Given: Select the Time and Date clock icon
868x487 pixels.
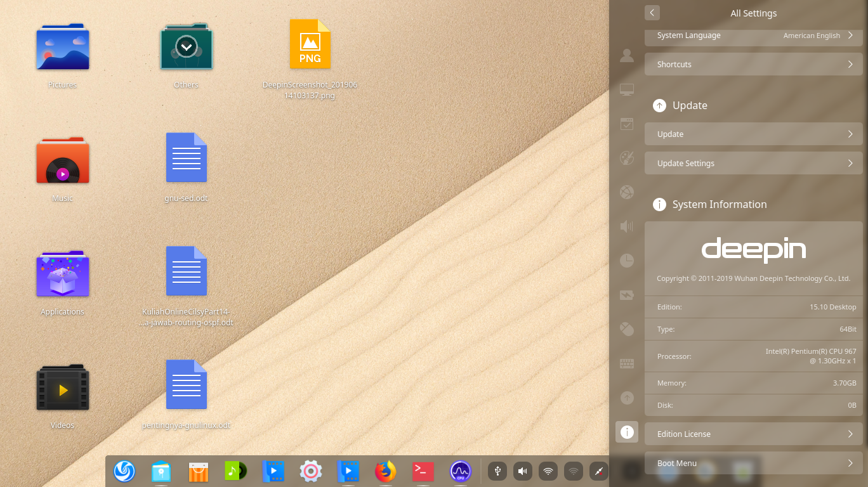Looking at the screenshot, I should click(627, 261).
